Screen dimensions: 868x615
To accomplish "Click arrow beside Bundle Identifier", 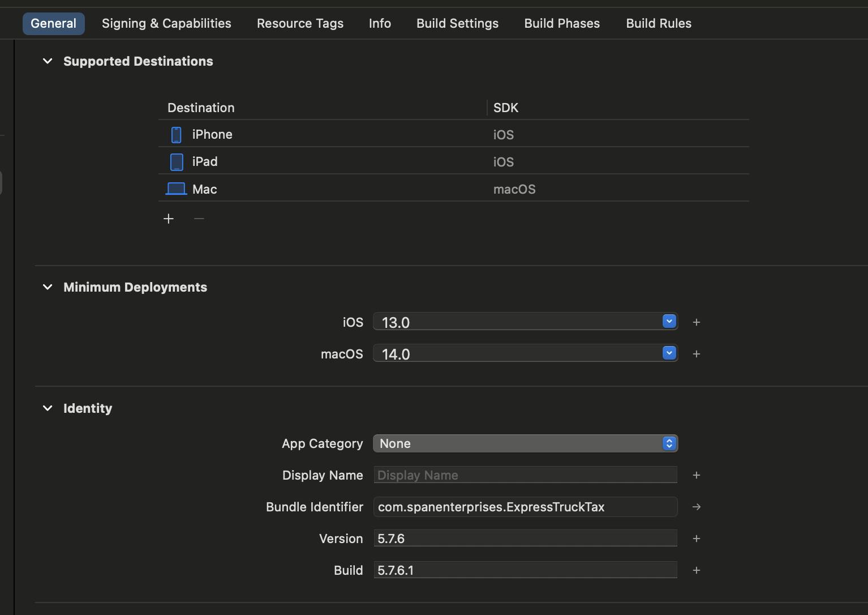I will pos(697,507).
